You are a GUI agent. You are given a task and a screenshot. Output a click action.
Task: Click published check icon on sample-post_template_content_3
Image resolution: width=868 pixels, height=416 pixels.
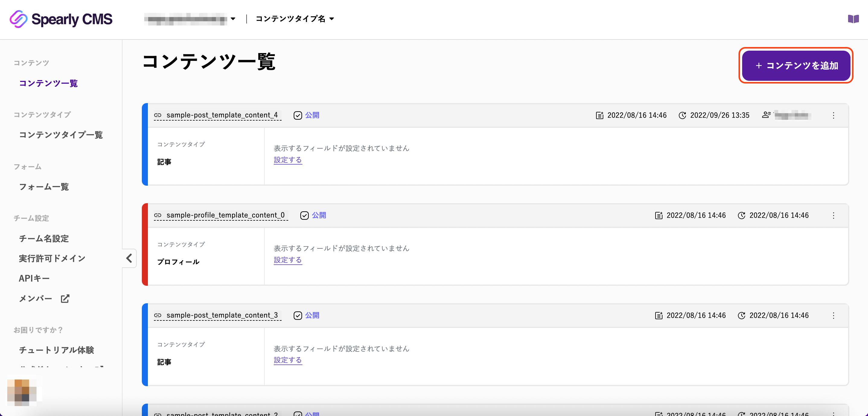298,316
